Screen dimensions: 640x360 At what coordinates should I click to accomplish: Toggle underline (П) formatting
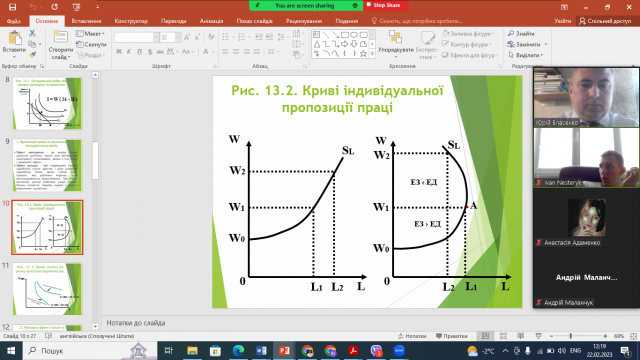point(140,51)
